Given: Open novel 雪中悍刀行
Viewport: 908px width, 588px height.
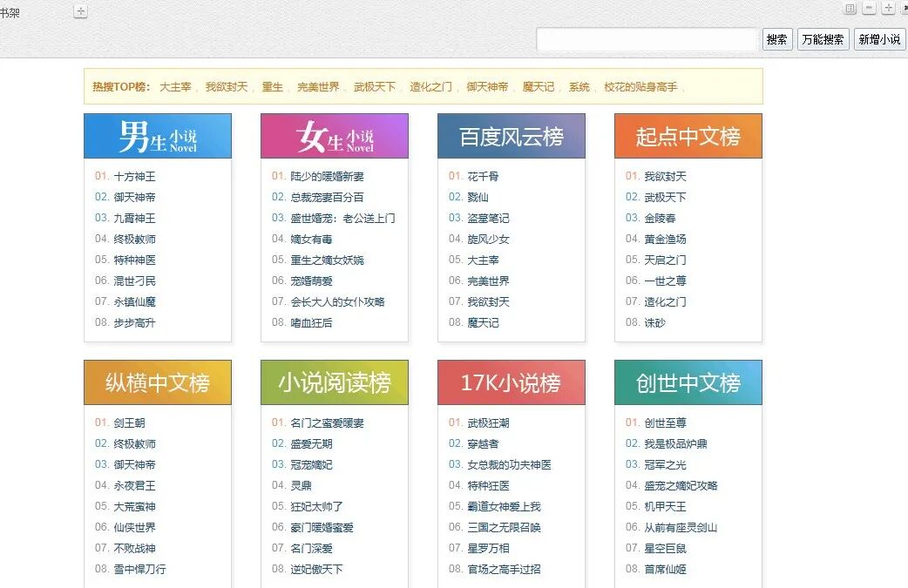Looking at the screenshot, I should tap(139, 569).
